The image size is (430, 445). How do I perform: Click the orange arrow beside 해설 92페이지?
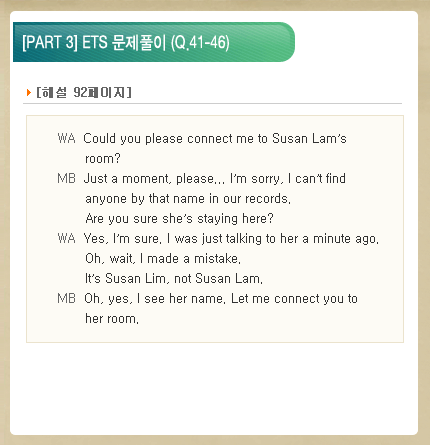[29, 92]
